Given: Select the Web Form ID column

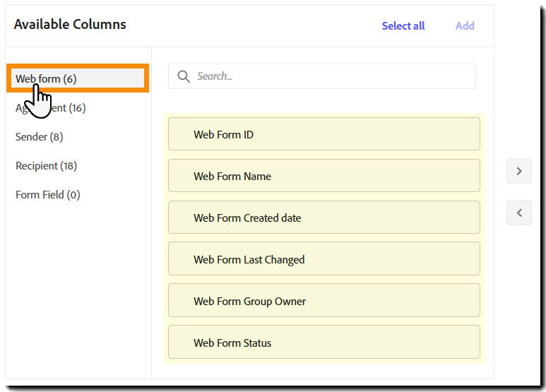Looking at the screenshot, I should click(x=324, y=134).
